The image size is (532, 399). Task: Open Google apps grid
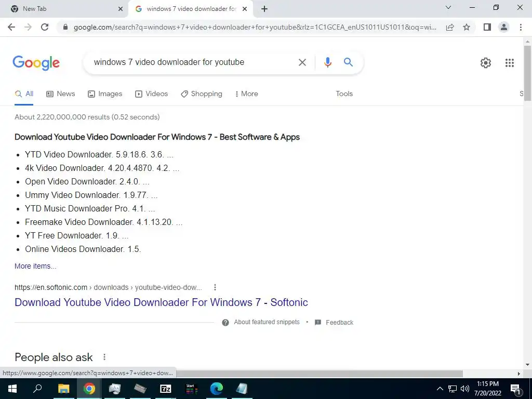pyautogui.click(x=509, y=63)
